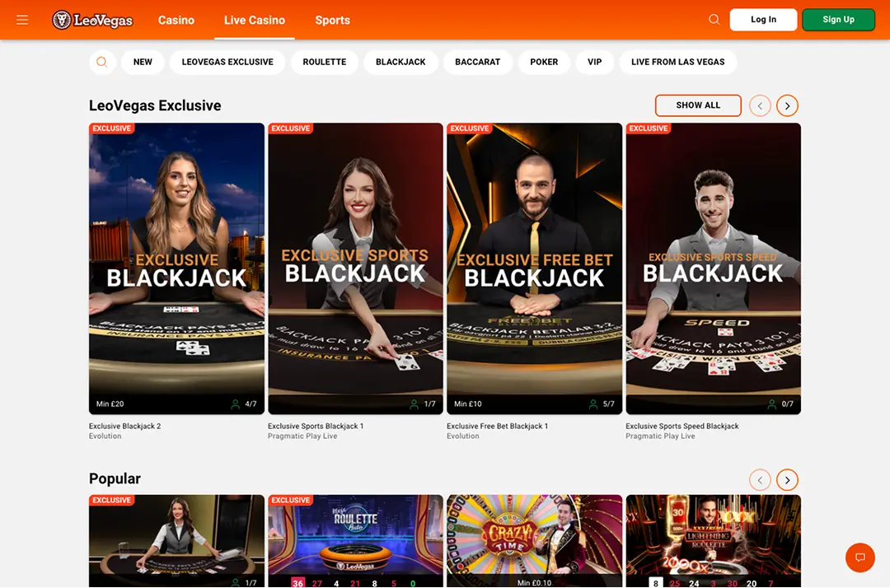Switch to the Casino tab
Image resolution: width=890 pixels, height=588 pixels.
(176, 20)
